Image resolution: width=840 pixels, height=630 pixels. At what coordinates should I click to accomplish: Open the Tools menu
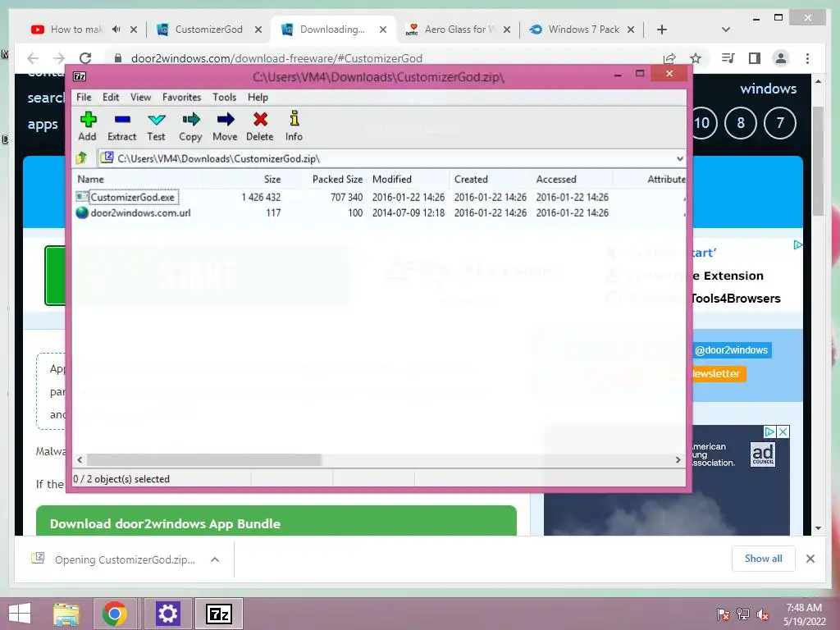[224, 97]
